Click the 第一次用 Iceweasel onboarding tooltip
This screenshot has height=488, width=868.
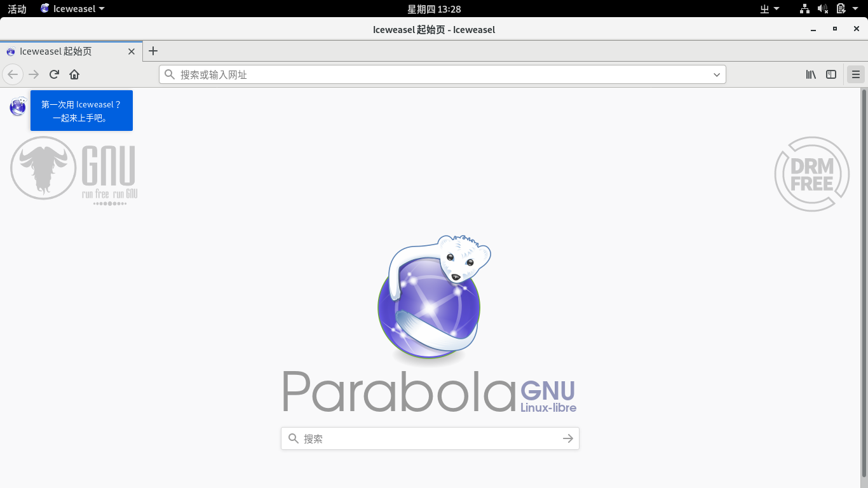[x=81, y=111]
